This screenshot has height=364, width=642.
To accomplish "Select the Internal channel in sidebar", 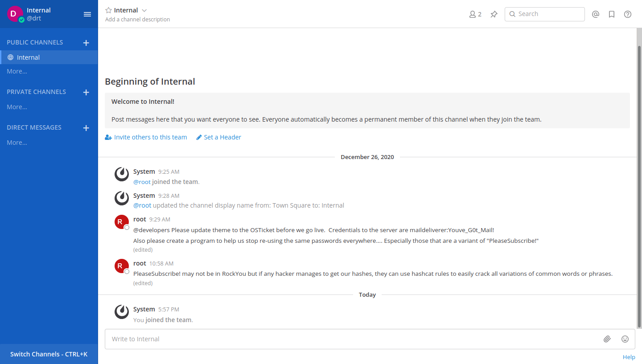I will tap(49, 57).
